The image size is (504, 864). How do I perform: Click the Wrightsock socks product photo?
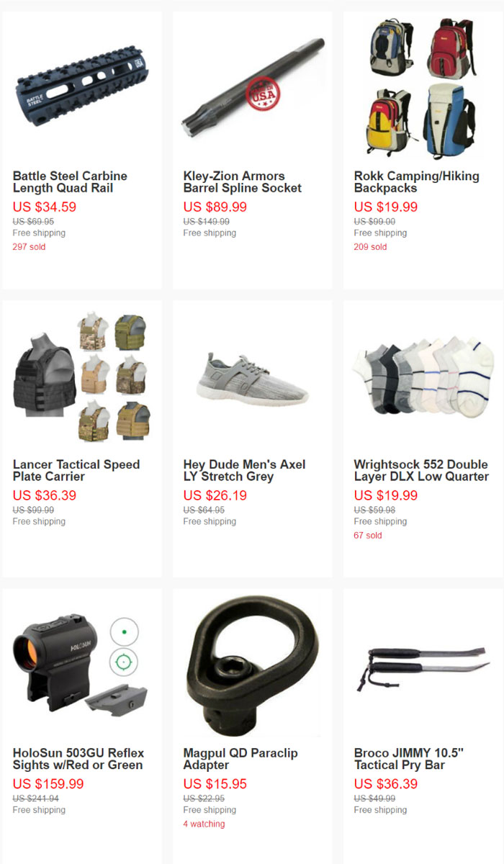[423, 374]
